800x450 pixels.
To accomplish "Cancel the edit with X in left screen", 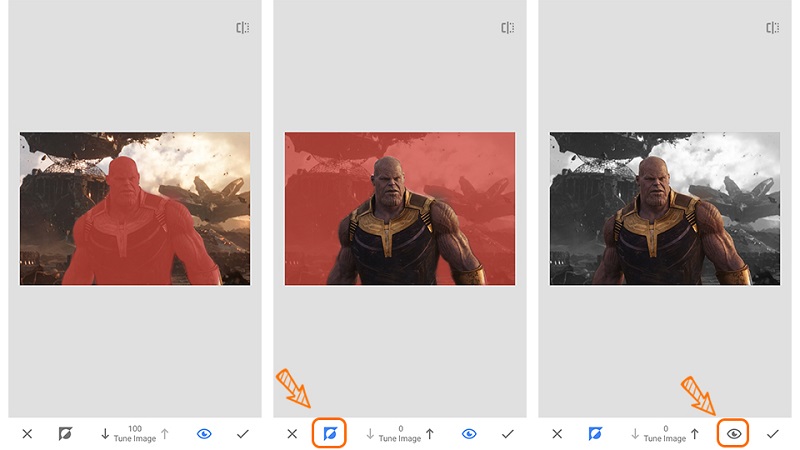I will 28,434.
